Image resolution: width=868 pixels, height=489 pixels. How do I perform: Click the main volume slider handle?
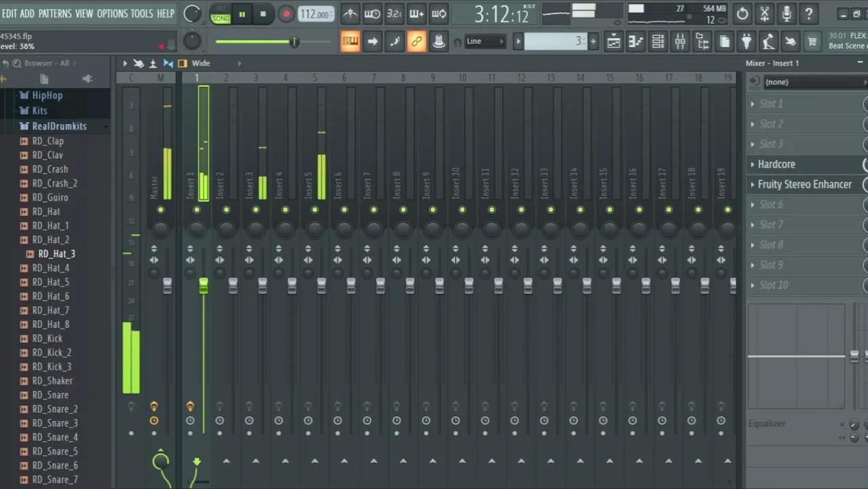pos(295,42)
